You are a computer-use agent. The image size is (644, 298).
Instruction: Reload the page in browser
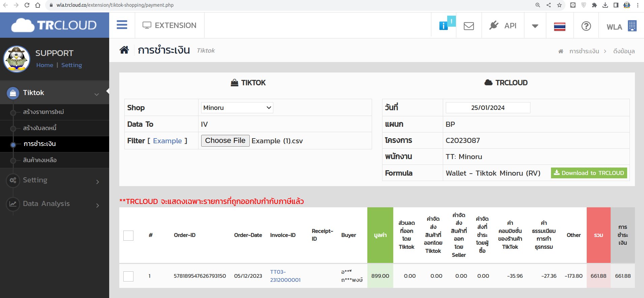pyautogui.click(x=27, y=5)
